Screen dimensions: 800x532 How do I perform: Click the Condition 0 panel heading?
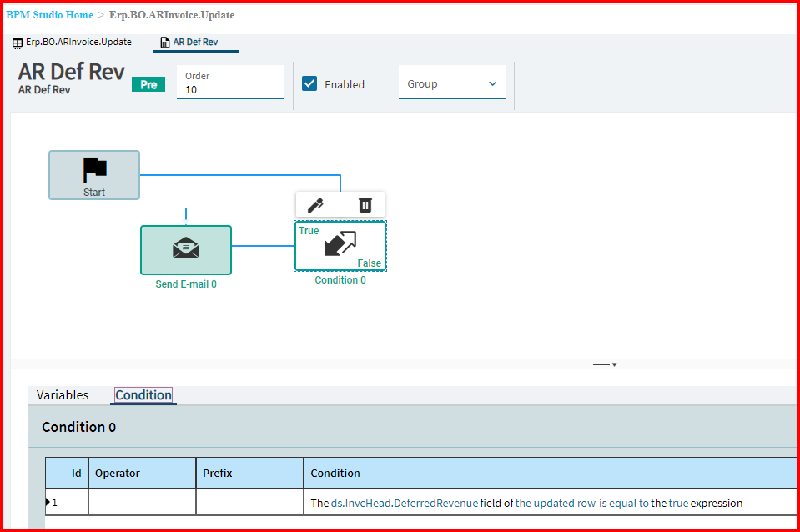[x=78, y=427]
